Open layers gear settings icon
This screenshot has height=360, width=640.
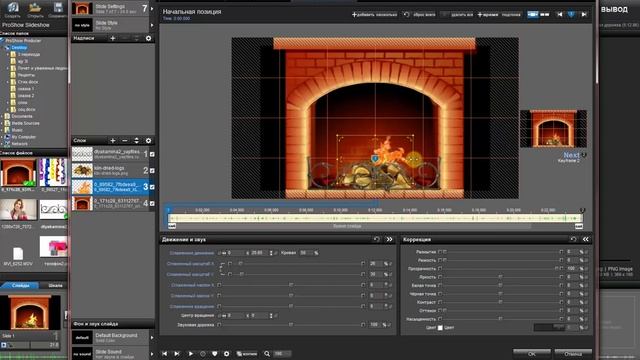click(x=149, y=140)
